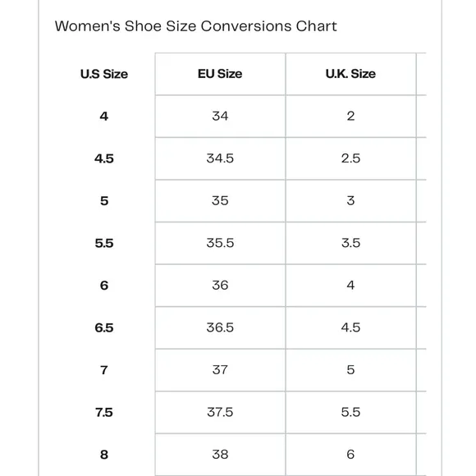
Task: Click US size 4 row label
Action: pyautogui.click(x=104, y=117)
